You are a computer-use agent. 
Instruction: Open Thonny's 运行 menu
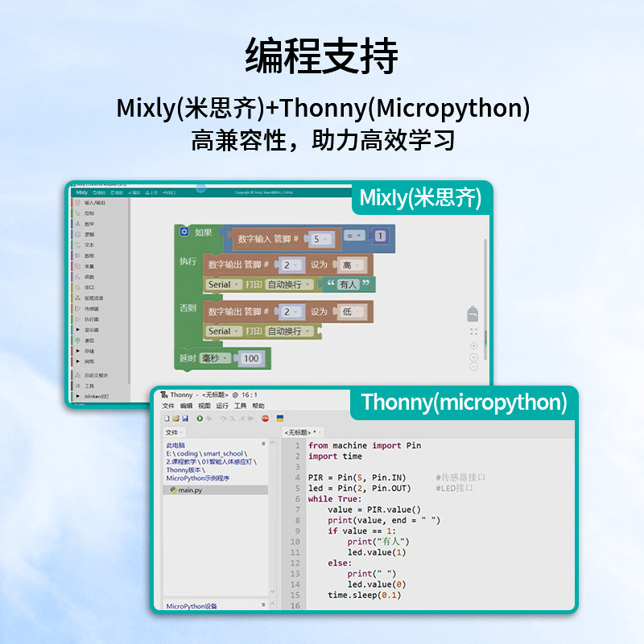click(x=222, y=406)
